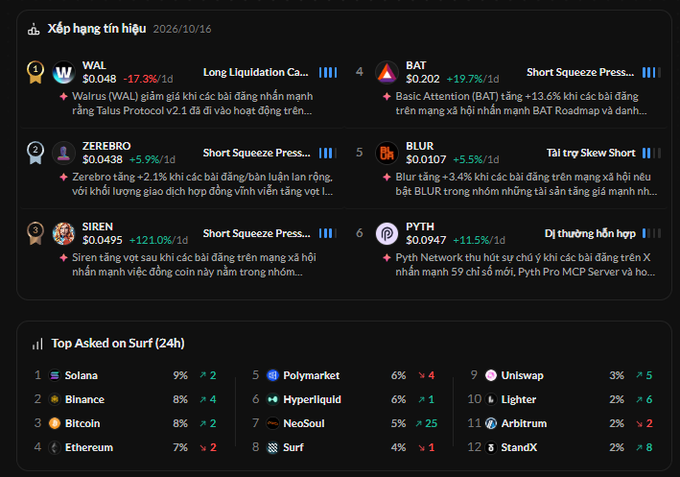Click NeoSoul's rank change of 25
680x477 pixels.
(427, 423)
